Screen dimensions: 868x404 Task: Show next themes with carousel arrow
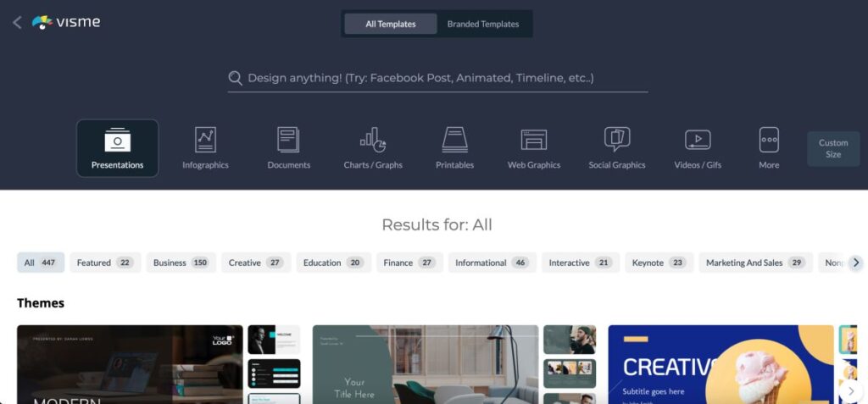[851, 390]
